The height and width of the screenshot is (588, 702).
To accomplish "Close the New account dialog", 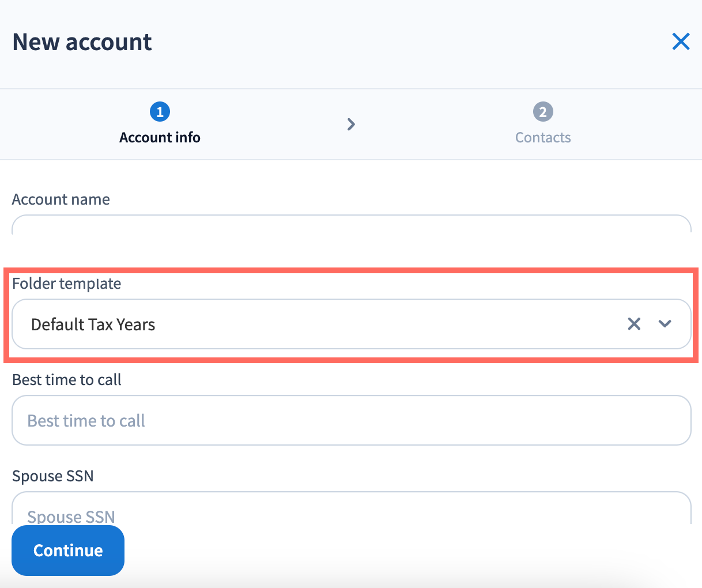I will click(x=681, y=42).
